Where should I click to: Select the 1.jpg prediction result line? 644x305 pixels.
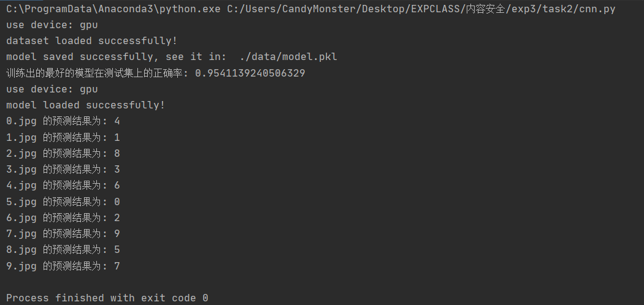click(63, 137)
